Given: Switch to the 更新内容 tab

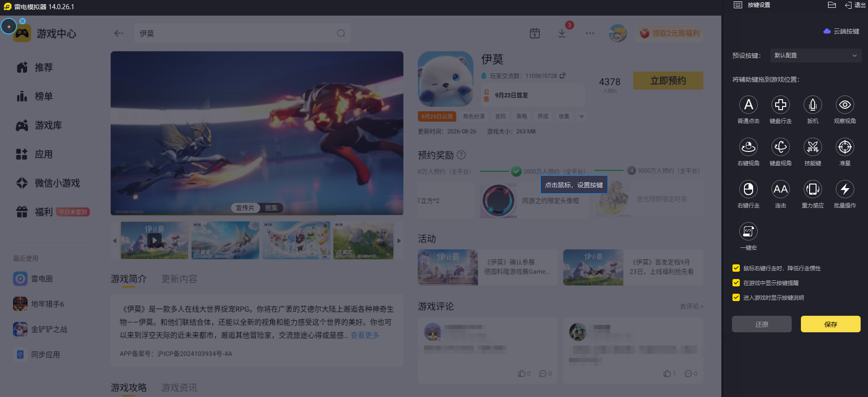Looking at the screenshot, I should point(179,279).
